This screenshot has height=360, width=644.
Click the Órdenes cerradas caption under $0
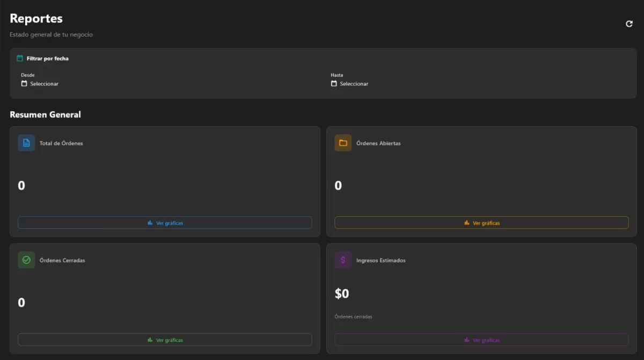click(353, 317)
